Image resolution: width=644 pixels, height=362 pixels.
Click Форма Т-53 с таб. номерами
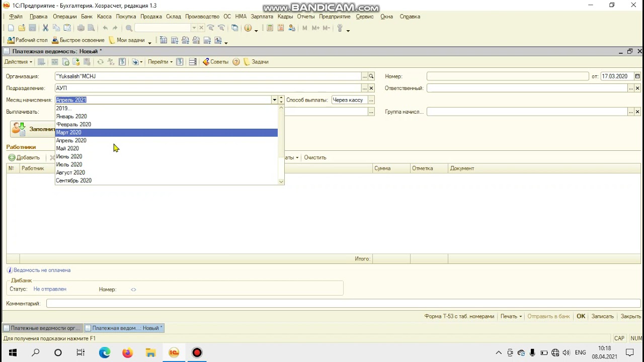point(459,316)
